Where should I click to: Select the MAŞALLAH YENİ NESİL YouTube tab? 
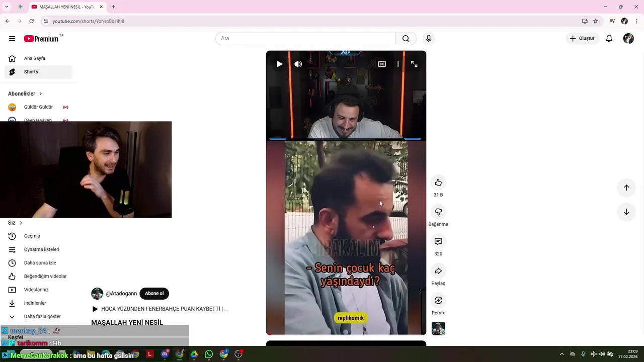(x=66, y=7)
